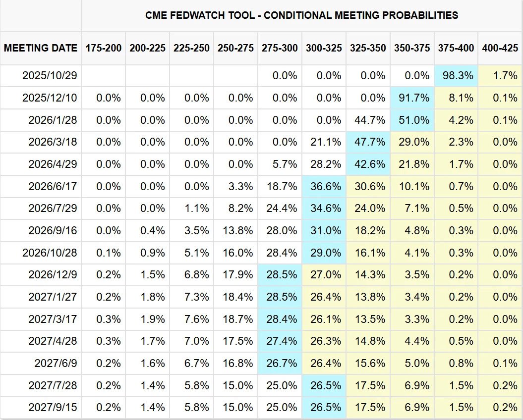The width and height of the screenshot is (523, 420).
Task: Select the 300-325 column header
Action: (324, 48)
